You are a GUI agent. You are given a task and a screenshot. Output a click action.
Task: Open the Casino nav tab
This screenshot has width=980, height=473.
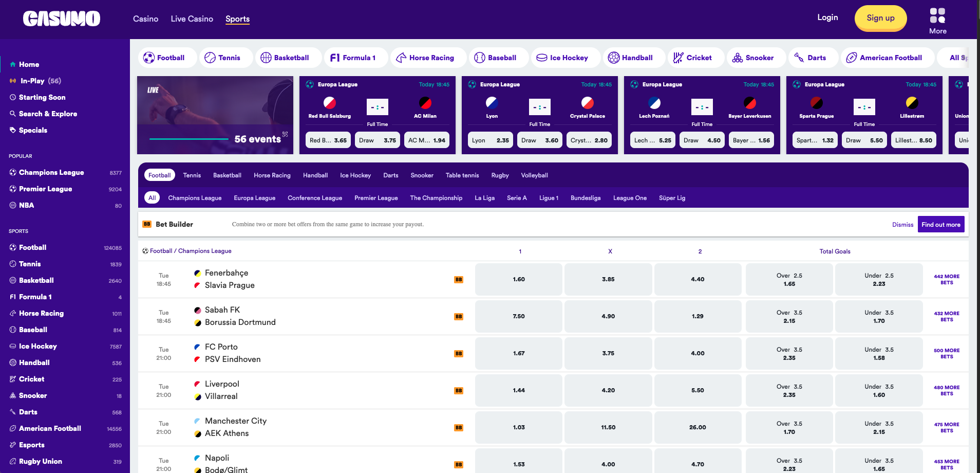[x=145, y=19]
